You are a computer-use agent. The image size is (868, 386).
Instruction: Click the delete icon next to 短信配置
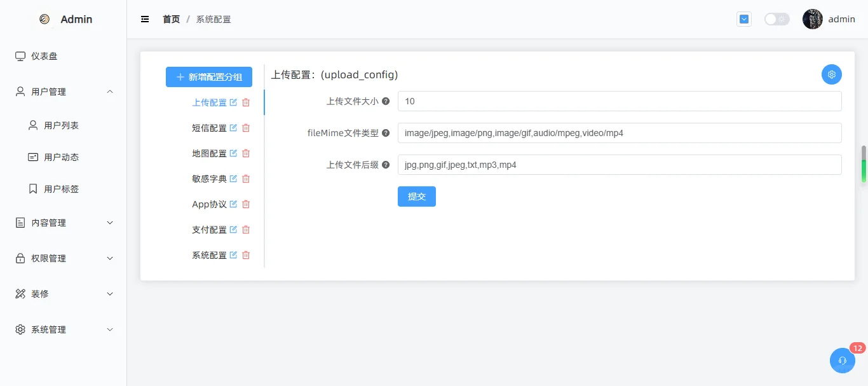246,127
